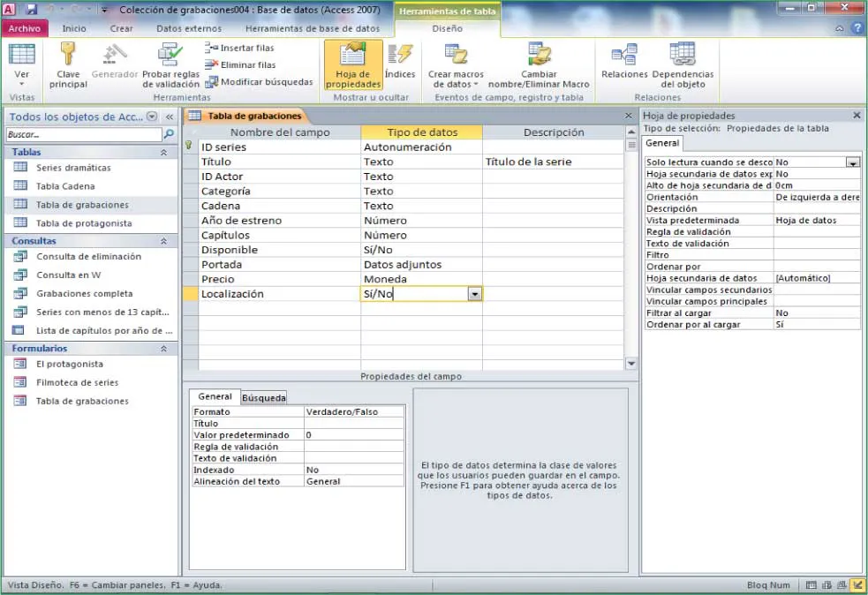Open the Solo lectura property dropdown
This screenshot has height=595, width=868.
pyautogui.click(x=852, y=162)
